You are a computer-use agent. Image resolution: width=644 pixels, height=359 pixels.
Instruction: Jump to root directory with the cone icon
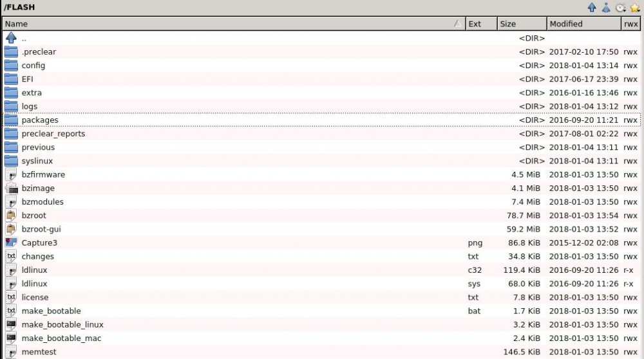pyautogui.click(x=606, y=7)
